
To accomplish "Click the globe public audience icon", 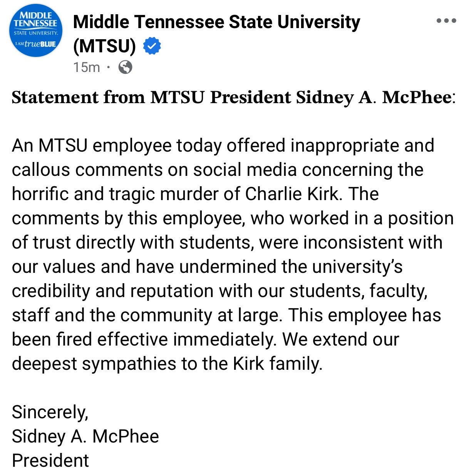I will click(126, 67).
